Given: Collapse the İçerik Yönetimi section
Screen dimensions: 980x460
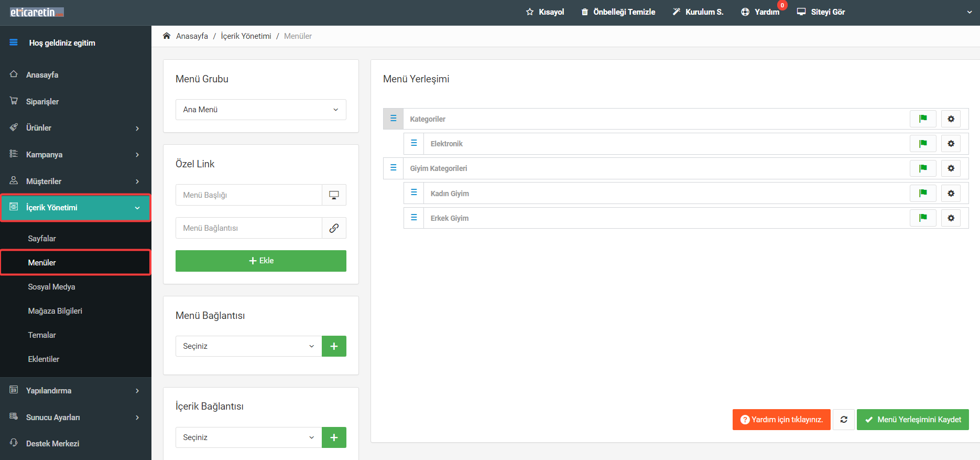Looking at the screenshot, I should coord(75,208).
